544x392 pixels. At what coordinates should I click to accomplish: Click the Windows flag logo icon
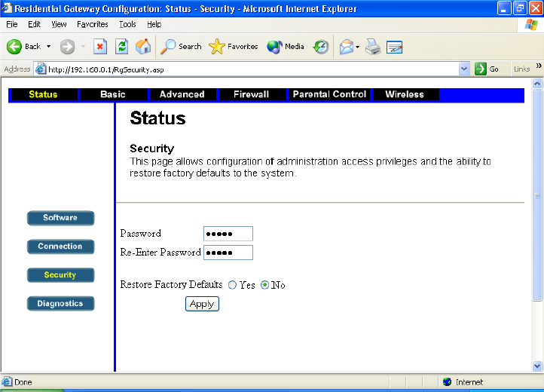click(531, 25)
